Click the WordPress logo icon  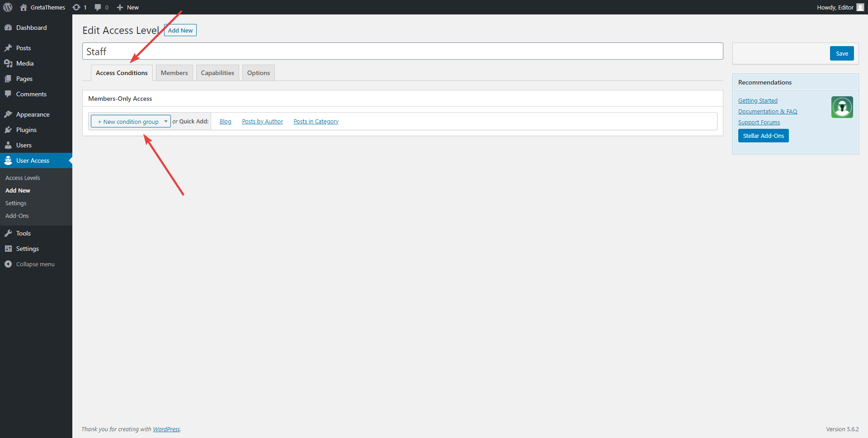pos(8,7)
